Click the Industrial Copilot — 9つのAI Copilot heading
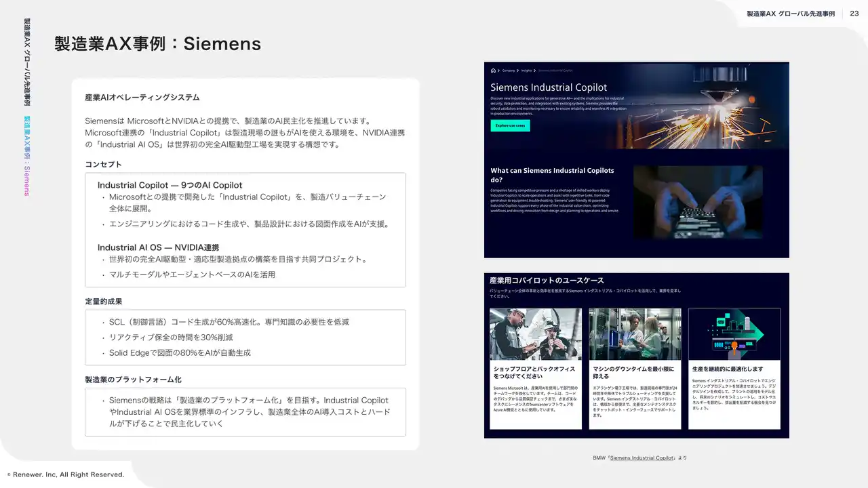The image size is (868, 488). 170,185
